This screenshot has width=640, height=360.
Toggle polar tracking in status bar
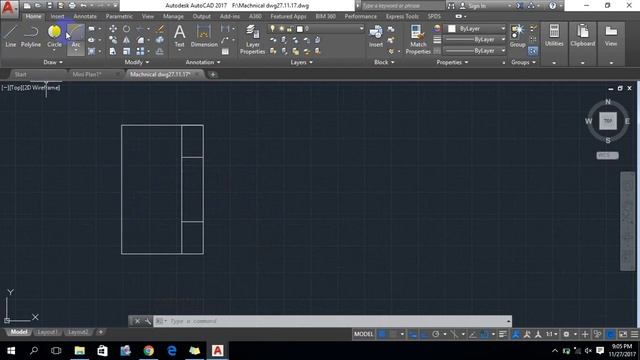(436, 334)
